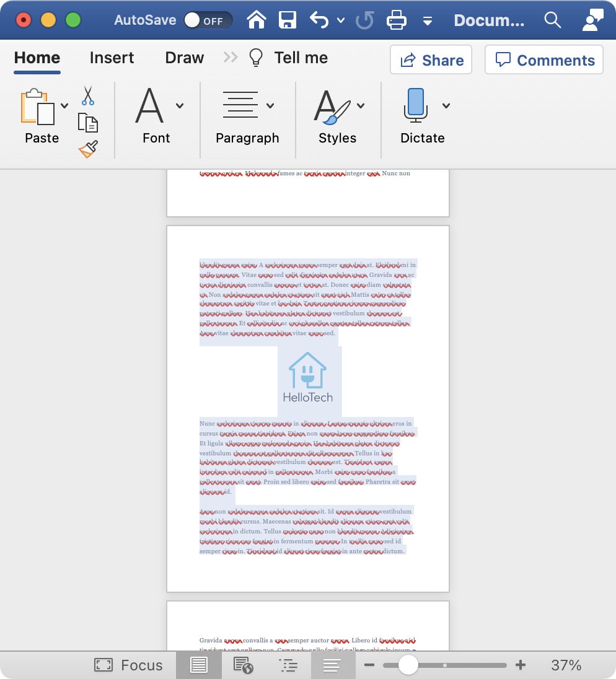
Task: Click the zoom slider handle
Action: (x=408, y=665)
